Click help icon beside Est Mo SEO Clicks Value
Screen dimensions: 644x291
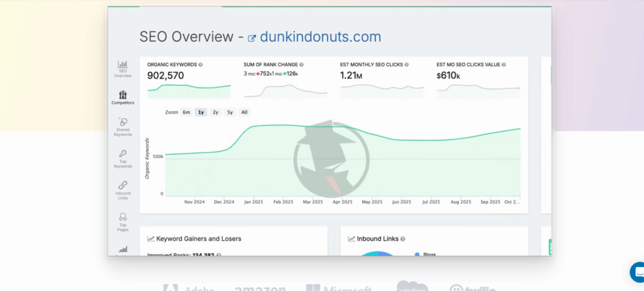504,65
